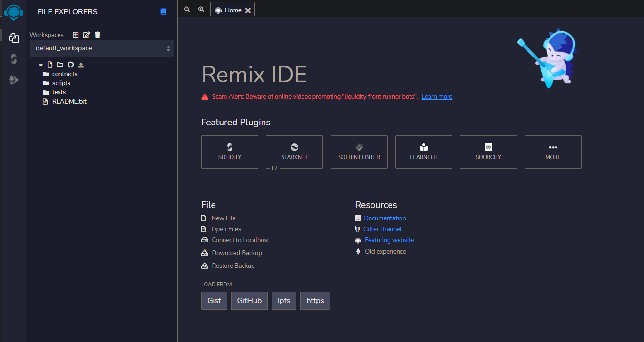Collapse the workspace root tree arrow

pyautogui.click(x=41, y=65)
